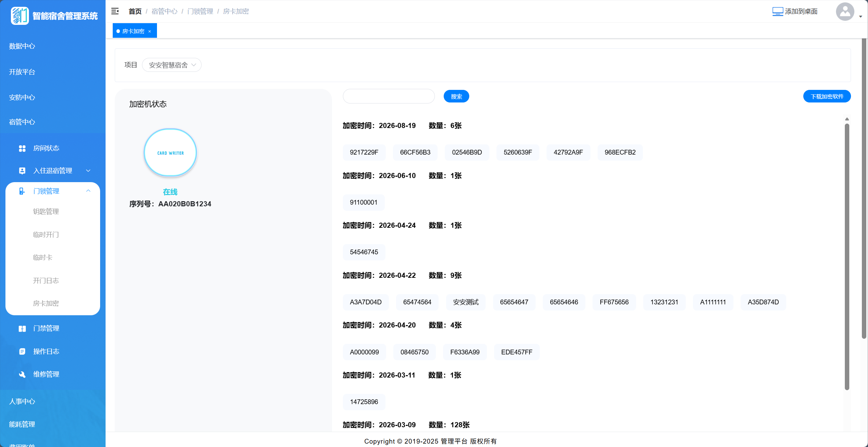Click card tag 08465750
868x447 pixels.
point(414,352)
